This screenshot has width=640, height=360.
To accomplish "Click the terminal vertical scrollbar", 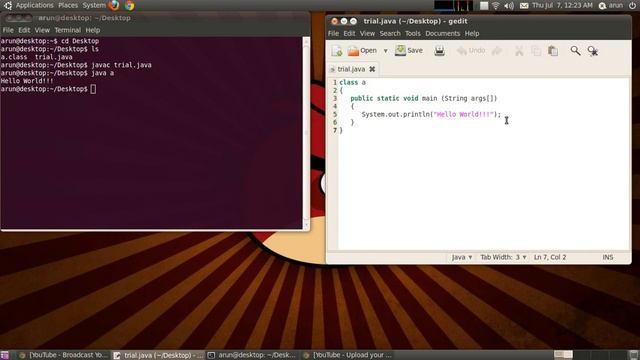I will (x=306, y=133).
